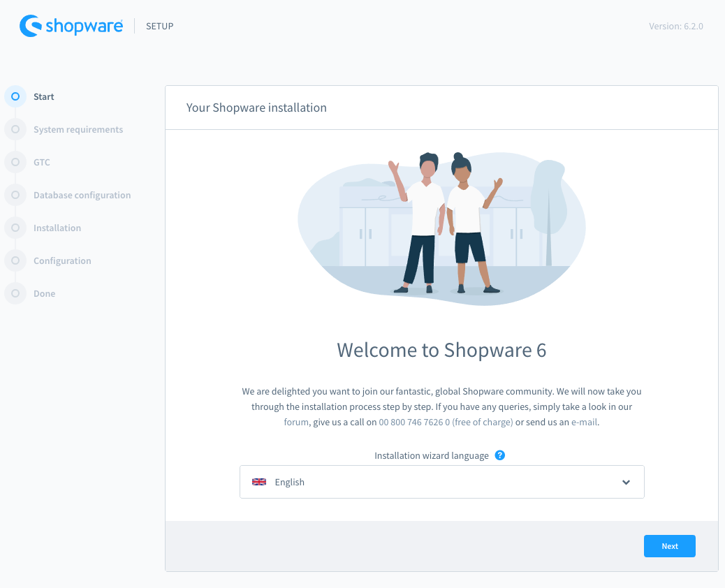Screen dimensions: 725x588
Task: Expand the language dropdown chevron
Action: (626, 482)
